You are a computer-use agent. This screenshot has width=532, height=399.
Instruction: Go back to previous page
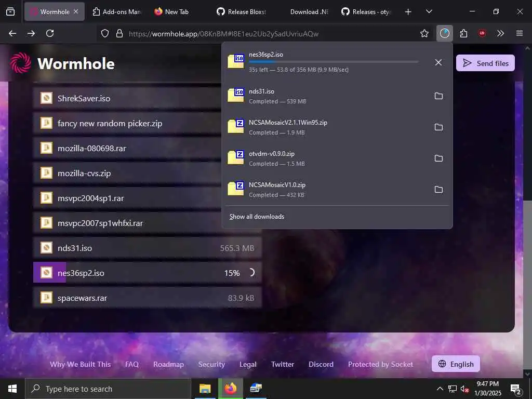12,33
